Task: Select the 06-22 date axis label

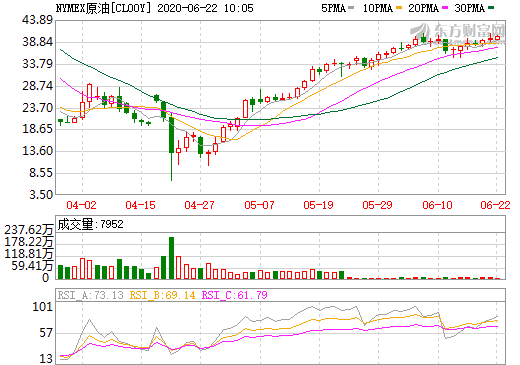Action: [495, 205]
